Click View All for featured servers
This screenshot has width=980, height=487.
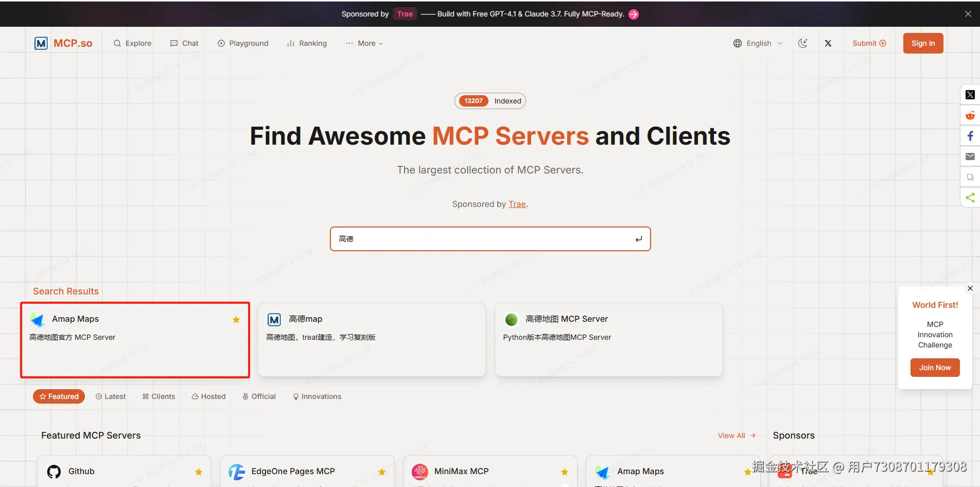[737, 436]
